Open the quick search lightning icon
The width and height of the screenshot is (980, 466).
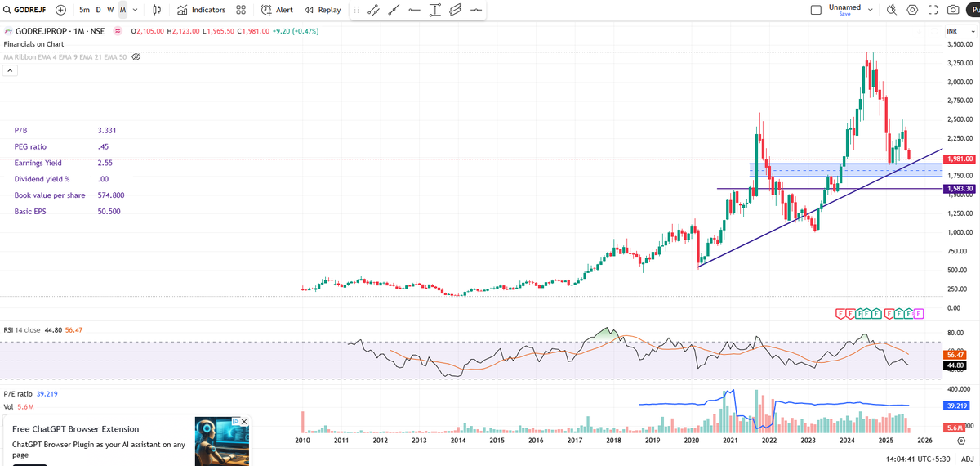pyautogui.click(x=892, y=10)
